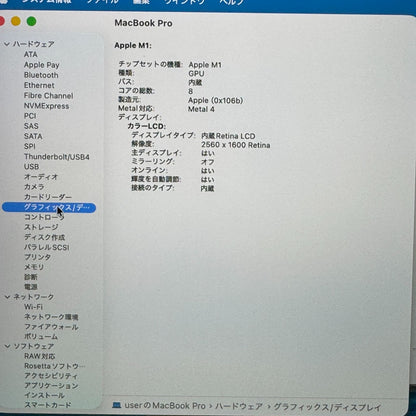The height and width of the screenshot is (416, 416).
Task: Click the 2560 x 1600 Retina value
Action: 236,145
